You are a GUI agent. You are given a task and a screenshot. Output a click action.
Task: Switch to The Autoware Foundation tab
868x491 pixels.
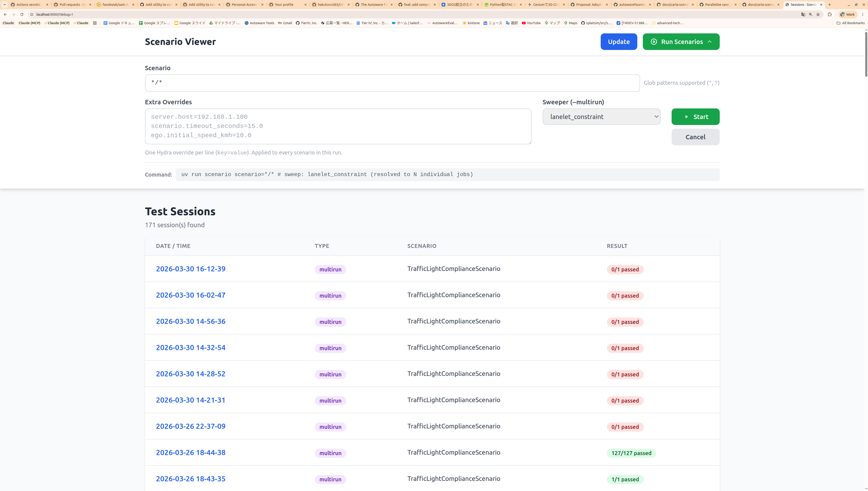[x=374, y=5]
